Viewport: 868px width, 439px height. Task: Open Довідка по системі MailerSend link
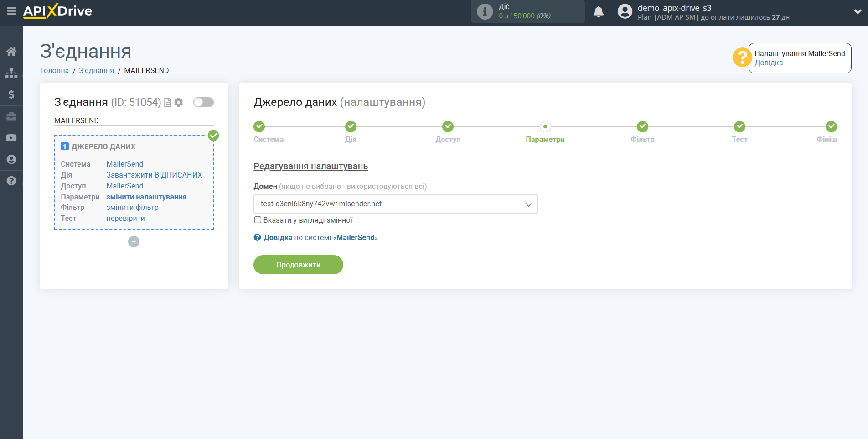pos(315,237)
